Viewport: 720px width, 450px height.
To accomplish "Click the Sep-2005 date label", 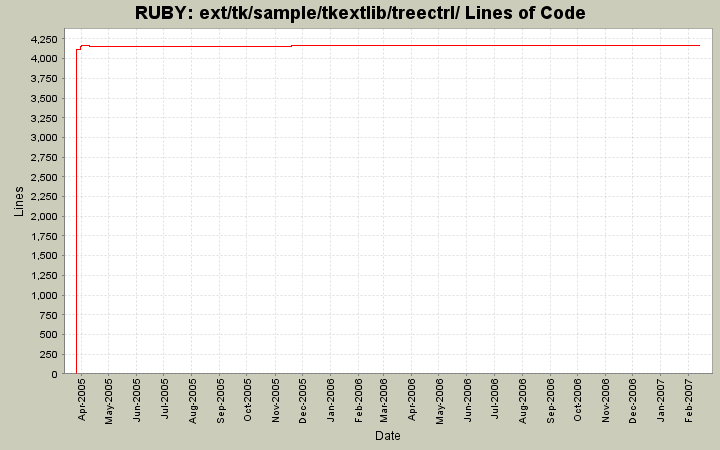I will 220,401.
